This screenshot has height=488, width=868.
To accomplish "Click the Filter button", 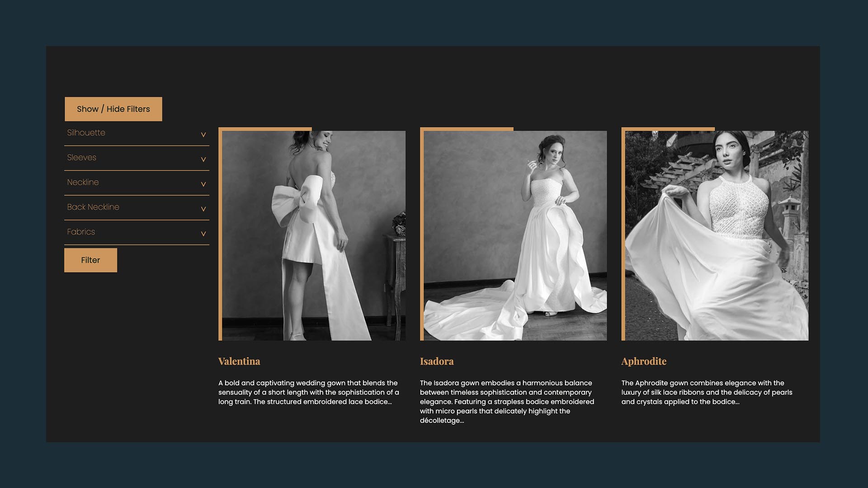I will [x=90, y=260].
